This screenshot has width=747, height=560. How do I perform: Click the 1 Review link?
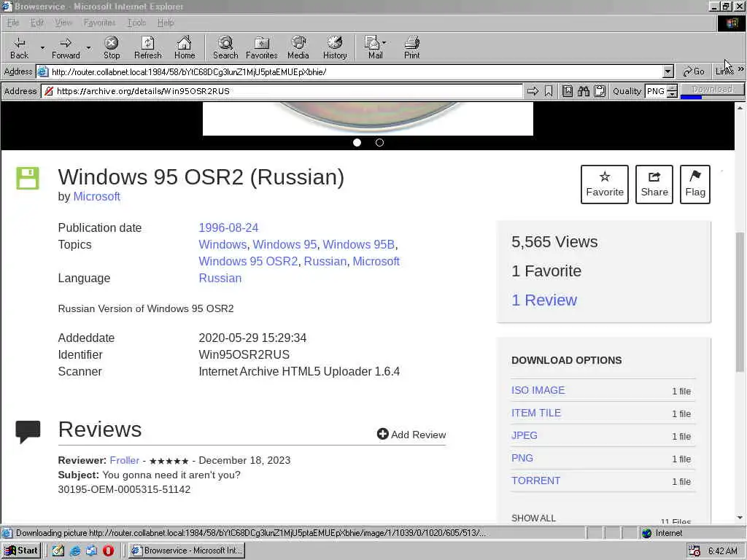[544, 300]
